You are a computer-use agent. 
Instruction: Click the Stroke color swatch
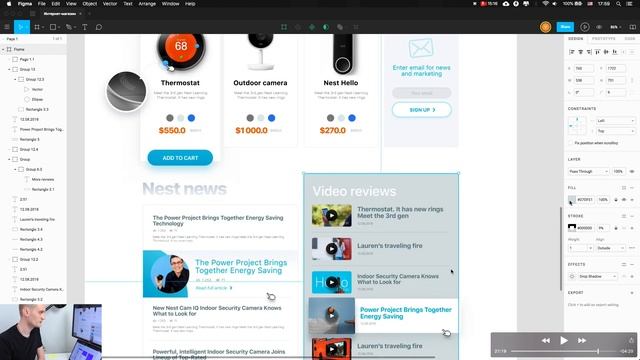(x=572, y=228)
